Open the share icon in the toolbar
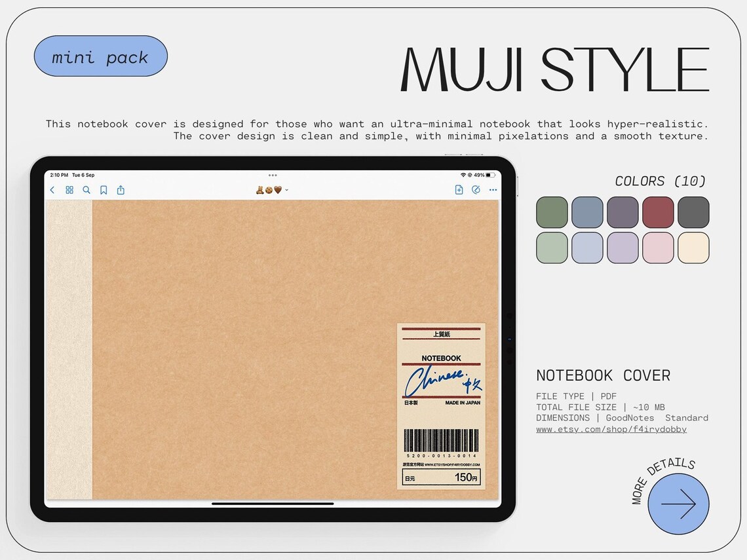Viewport: 747px width, 560px height. 121,190
